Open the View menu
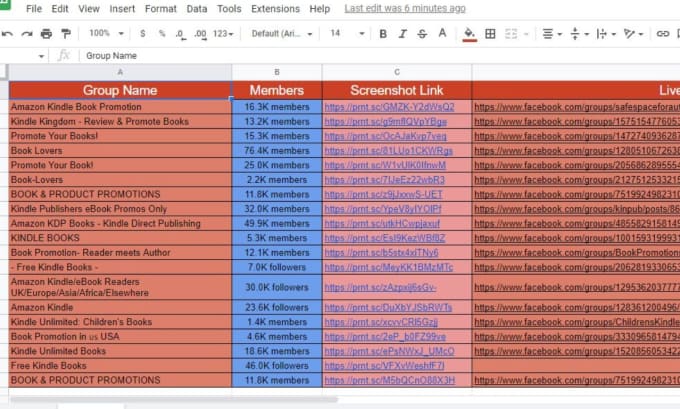This screenshot has height=409, width=680. (89, 9)
